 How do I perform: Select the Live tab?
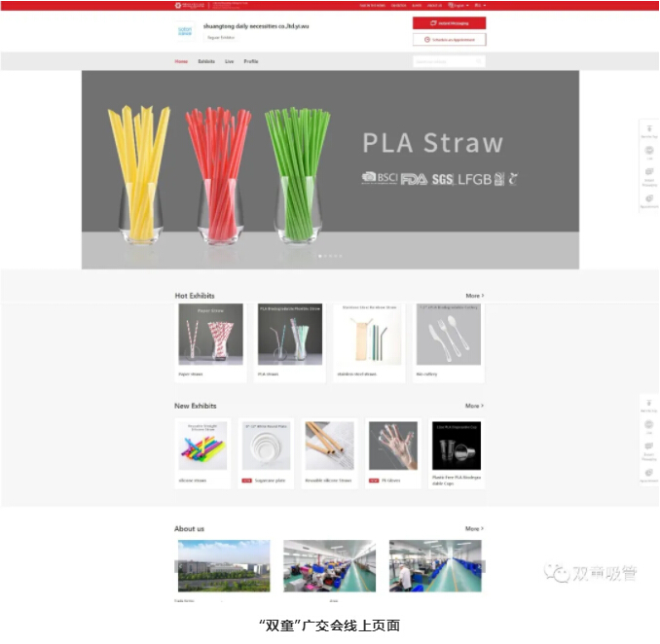click(230, 61)
